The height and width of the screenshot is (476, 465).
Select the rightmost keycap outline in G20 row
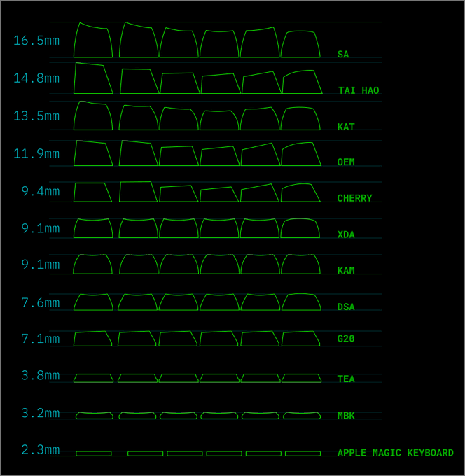(x=300, y=339)
